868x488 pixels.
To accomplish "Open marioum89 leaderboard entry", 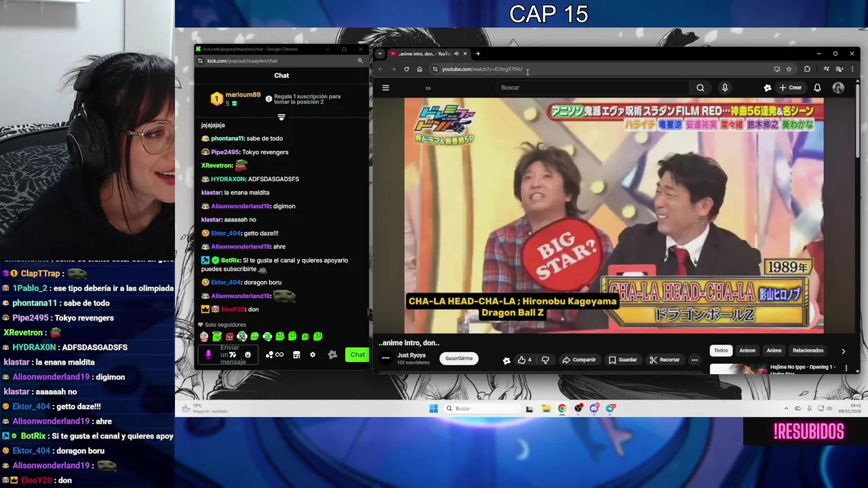I will click(x=235, y=99).
